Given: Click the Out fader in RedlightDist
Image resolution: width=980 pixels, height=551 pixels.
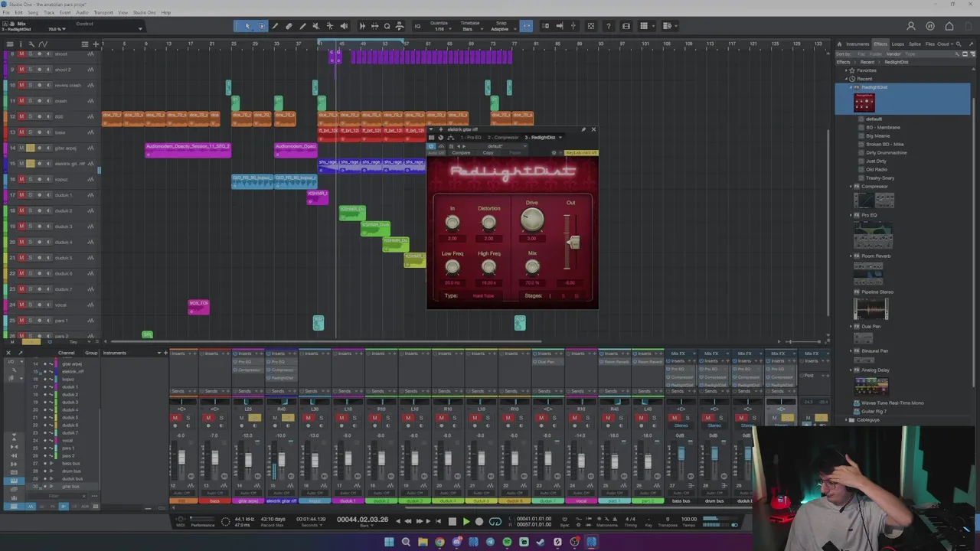Looking at the screenshot, I should [573, 243].
